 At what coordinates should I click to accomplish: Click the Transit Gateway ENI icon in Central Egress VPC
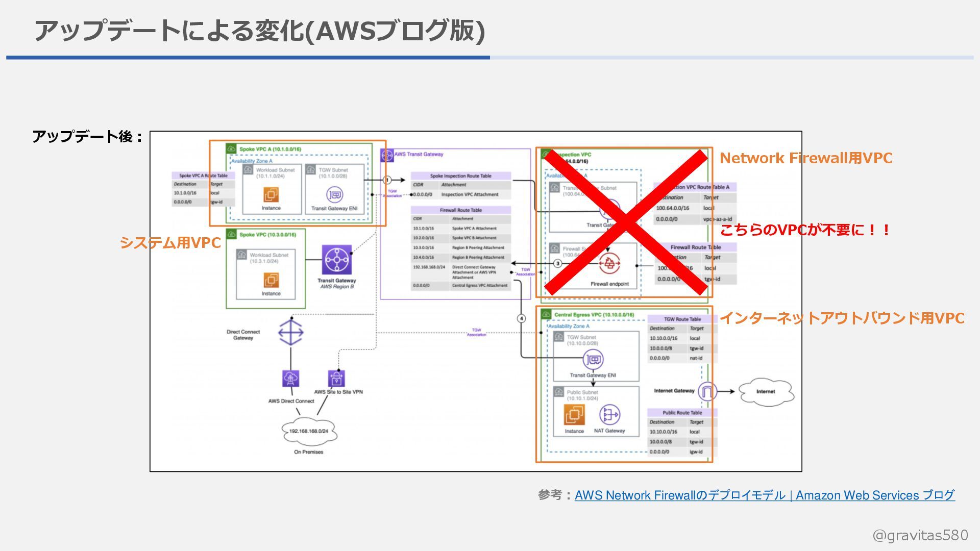593,360
